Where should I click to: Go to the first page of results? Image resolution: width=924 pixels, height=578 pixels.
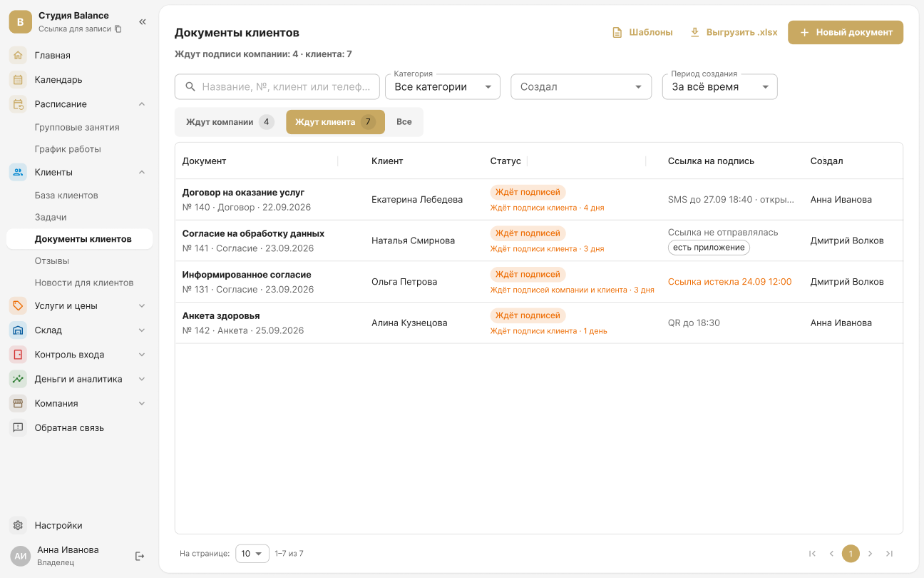(x=812, y=554)
